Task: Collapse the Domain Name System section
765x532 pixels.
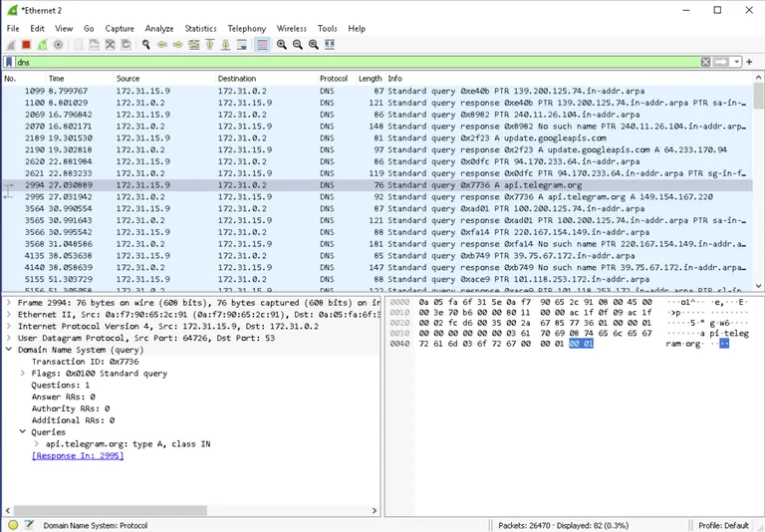Action: (9, 350)
